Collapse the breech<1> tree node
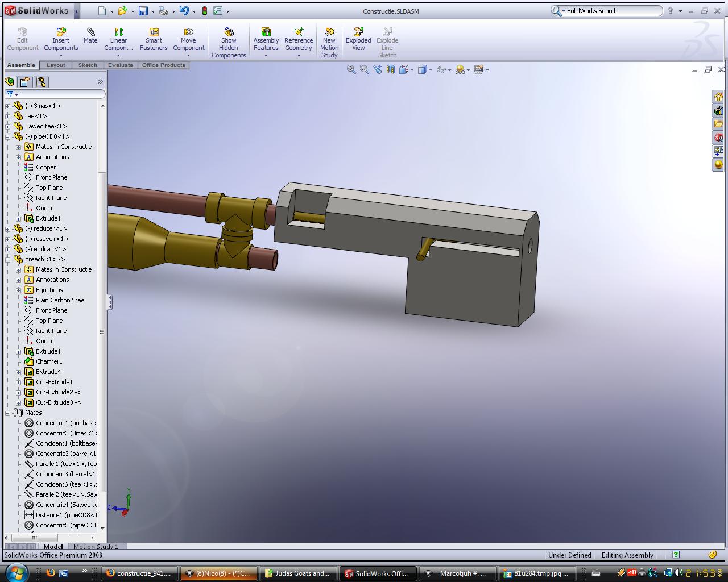This screenshot has width=728, height=582. (x=8, y=260)
